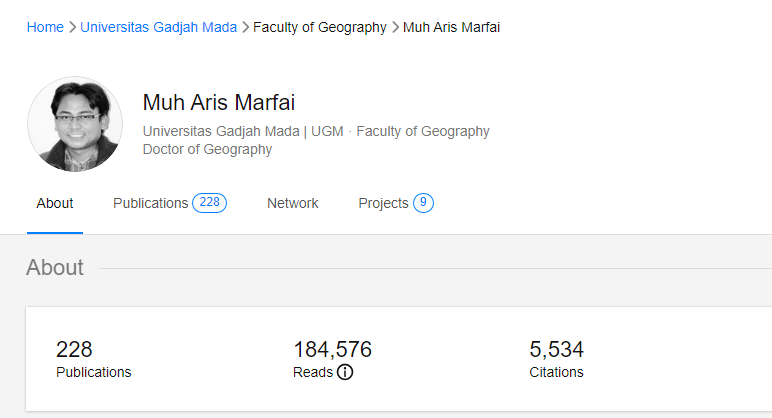Click the 9 badge on Projects tab
Image resolution: width=772 pixels, height=418 pixels.
pyautogui.click(x=423, y=203)
